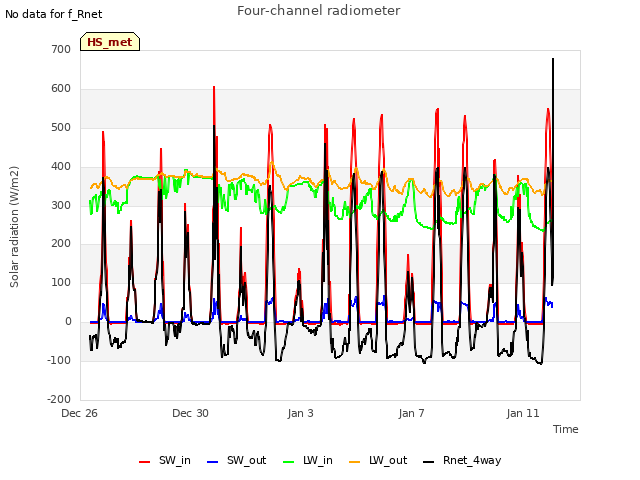Viewport: 640px width, 480px height.
Task: Click the SW_in peak near 600 on Dec 31
Action: pos(214,87)
